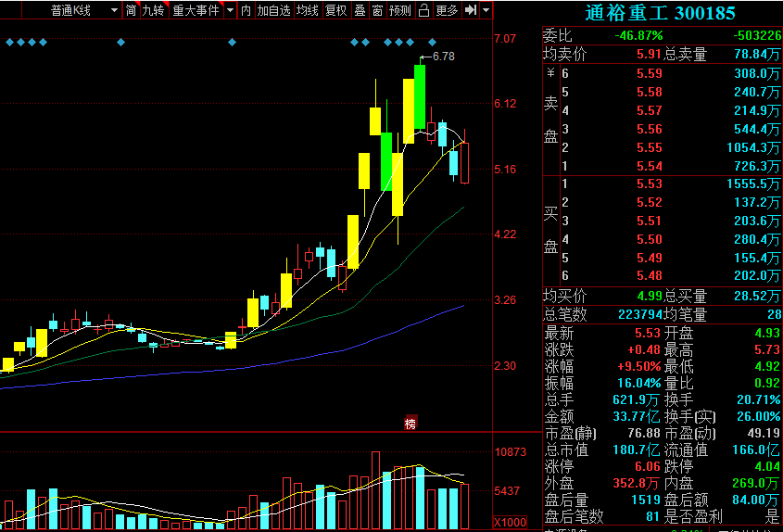Viewport: 783px width, 532px height.
Task: Click the 重大事件 button
Action: point(196,10)
